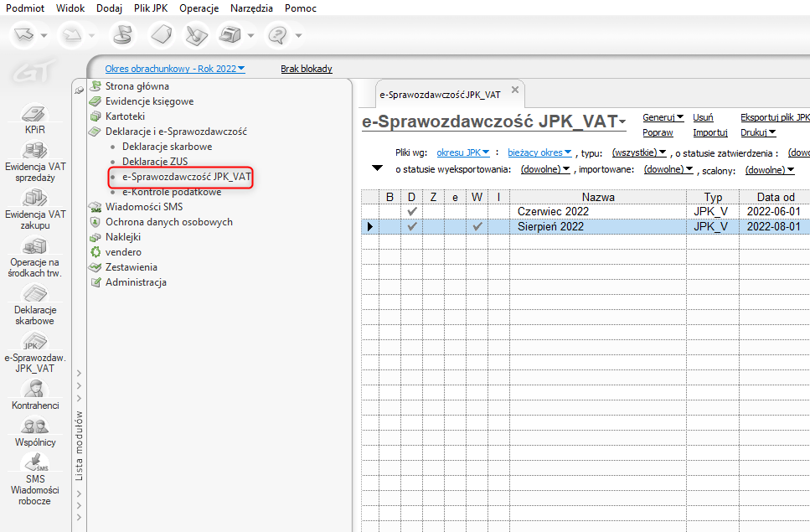Open Deklaracje skarbowe sidebar module

[34, 305]
